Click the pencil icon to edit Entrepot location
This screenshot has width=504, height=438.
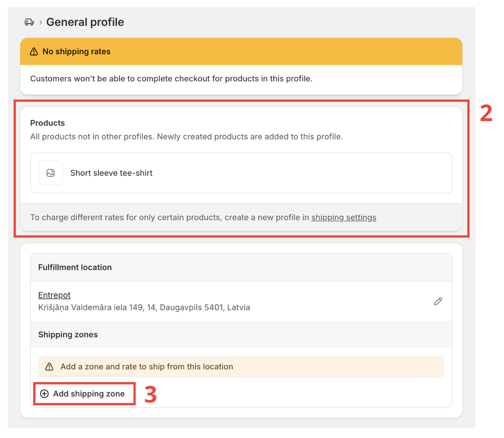[438, 301]
